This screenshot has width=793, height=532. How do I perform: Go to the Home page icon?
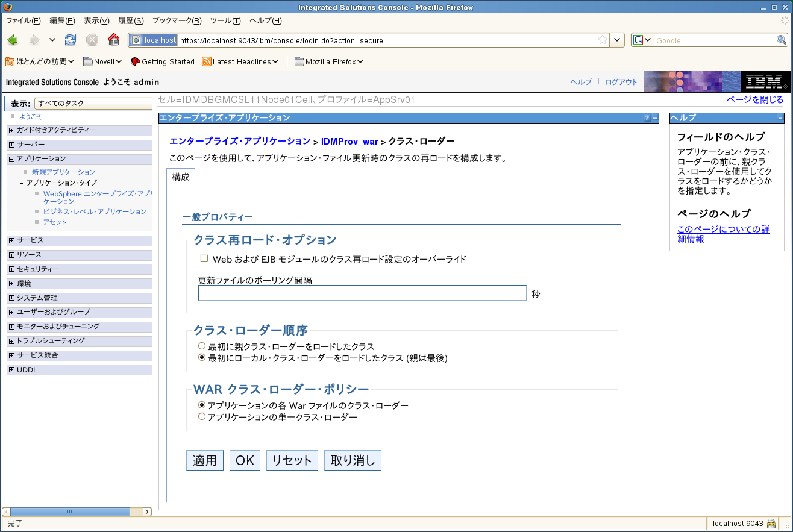[x=113, y=40]
